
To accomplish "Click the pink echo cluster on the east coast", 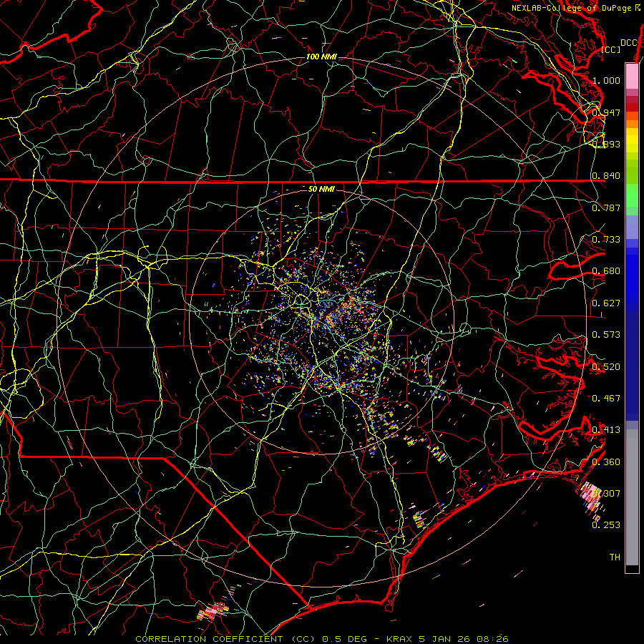I will point(590,498).
